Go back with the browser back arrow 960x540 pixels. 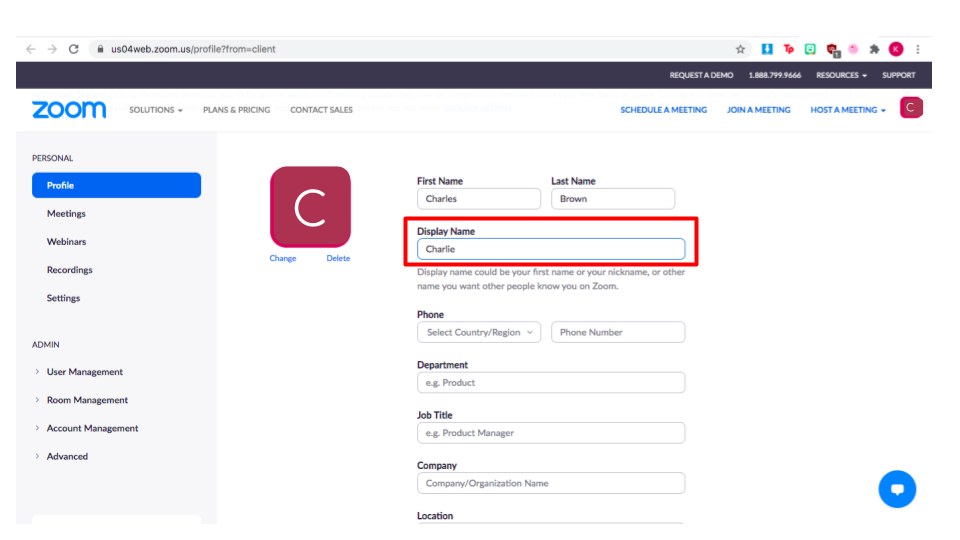[x=31, y=49]
